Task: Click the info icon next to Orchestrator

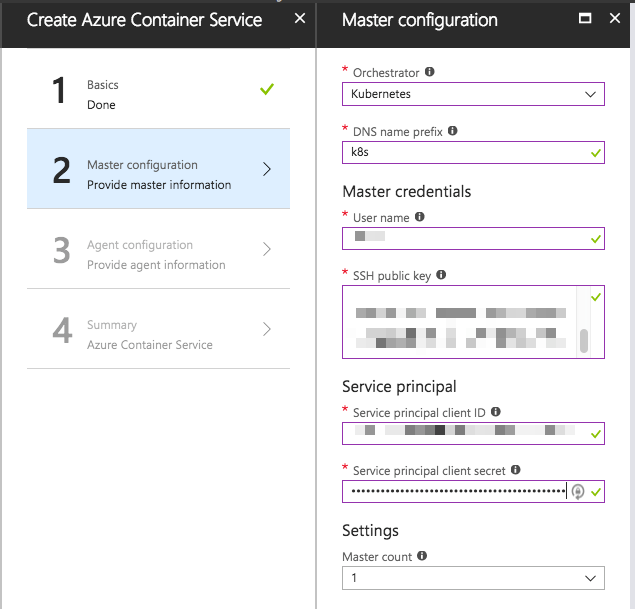Action: pyautogui.click(x=430, y=72)
